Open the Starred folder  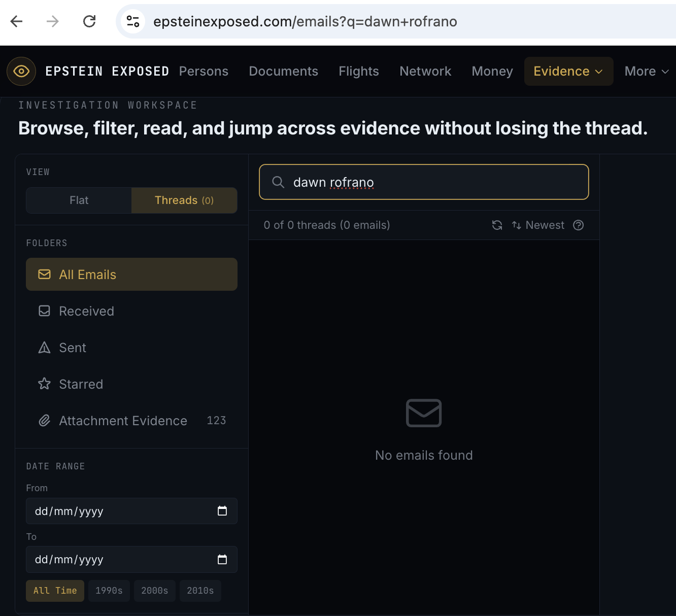tap(81, 384)
